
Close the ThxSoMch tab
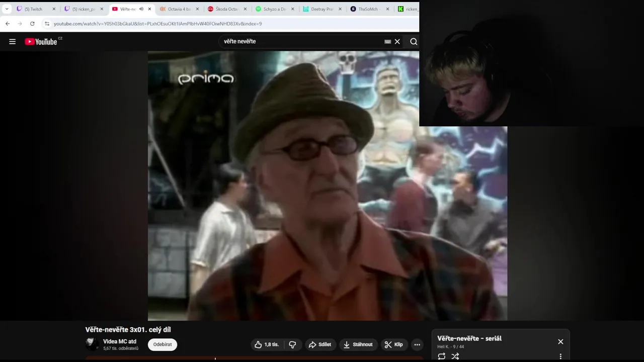pyautogui.click(x=388, y=9)
